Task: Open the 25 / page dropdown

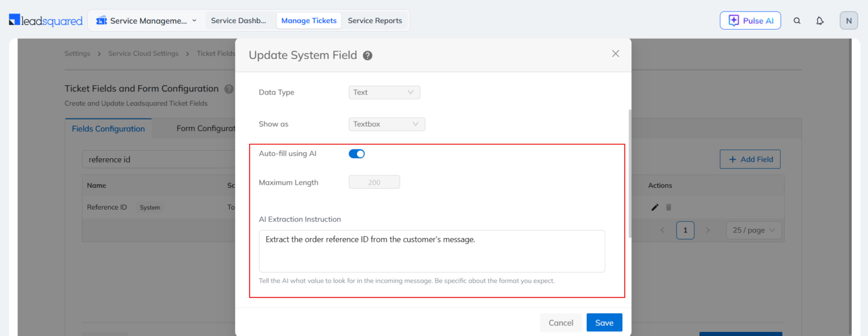Action: click(x=753, y=230)
